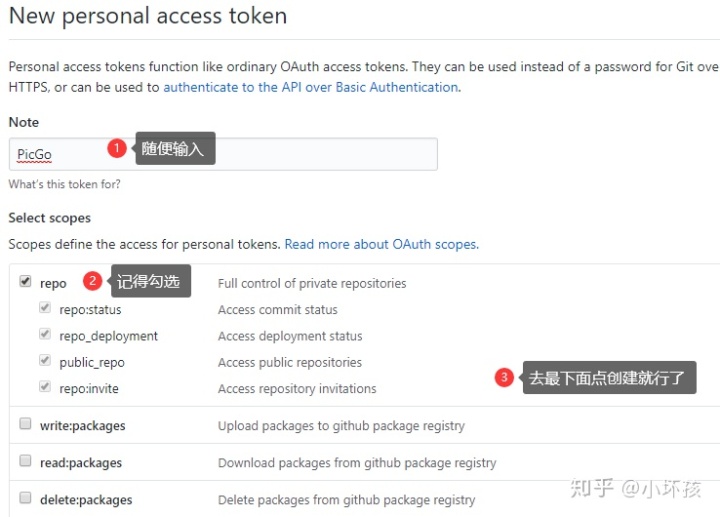Click the red number 1 annotation badge
This screenshot has height=517, width=720.
(x=116, y=149)
